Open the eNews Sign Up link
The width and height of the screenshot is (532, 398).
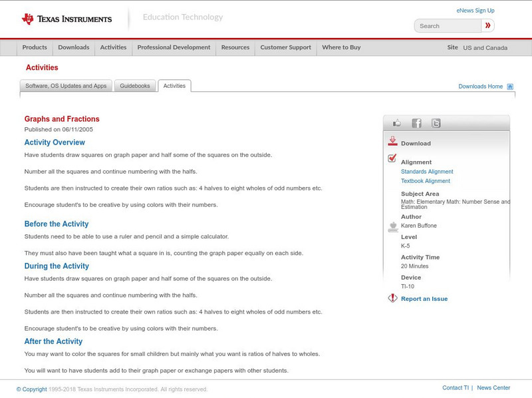[475, 11]
